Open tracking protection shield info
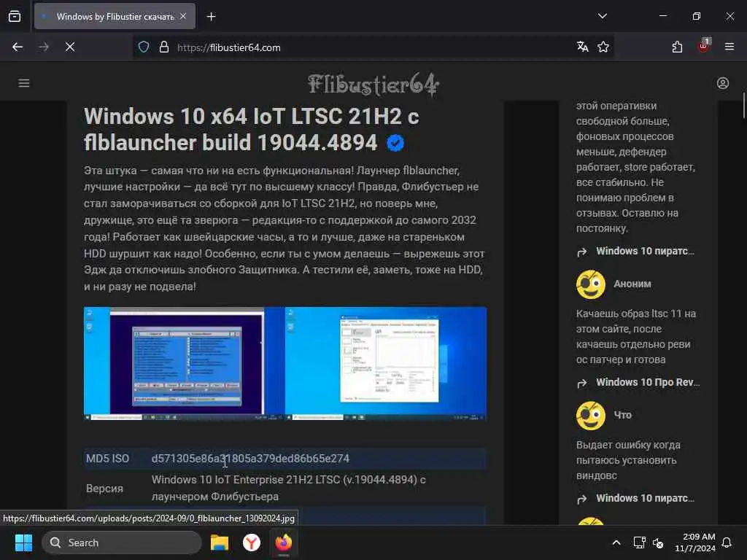Viewport: 747px width, 560px height. pyautogui.click(x=144, y=47)
